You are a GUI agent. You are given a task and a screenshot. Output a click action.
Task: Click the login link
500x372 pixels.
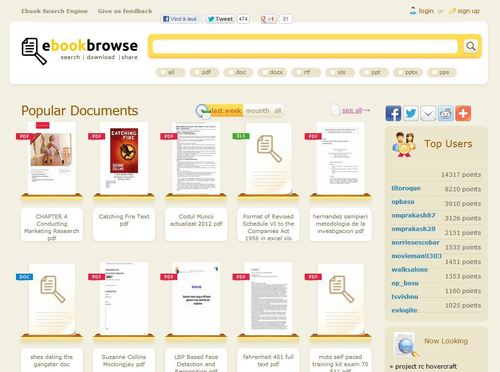pos(426,11)
